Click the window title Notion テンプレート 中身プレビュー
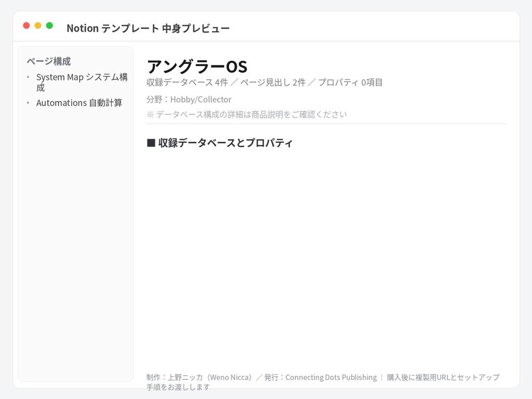The height and width of the screenshot is (399, 532). click(x=148, y=28)
